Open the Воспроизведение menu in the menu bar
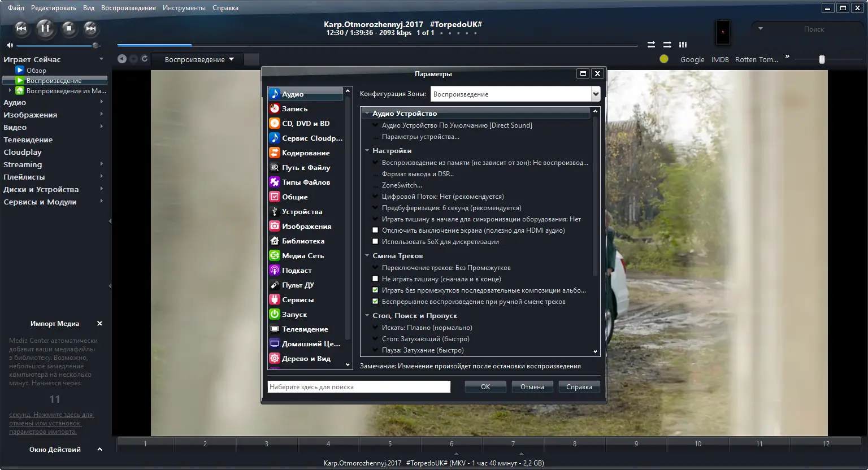The height and width of the screenshot is (470, 868). coord(128,8)
